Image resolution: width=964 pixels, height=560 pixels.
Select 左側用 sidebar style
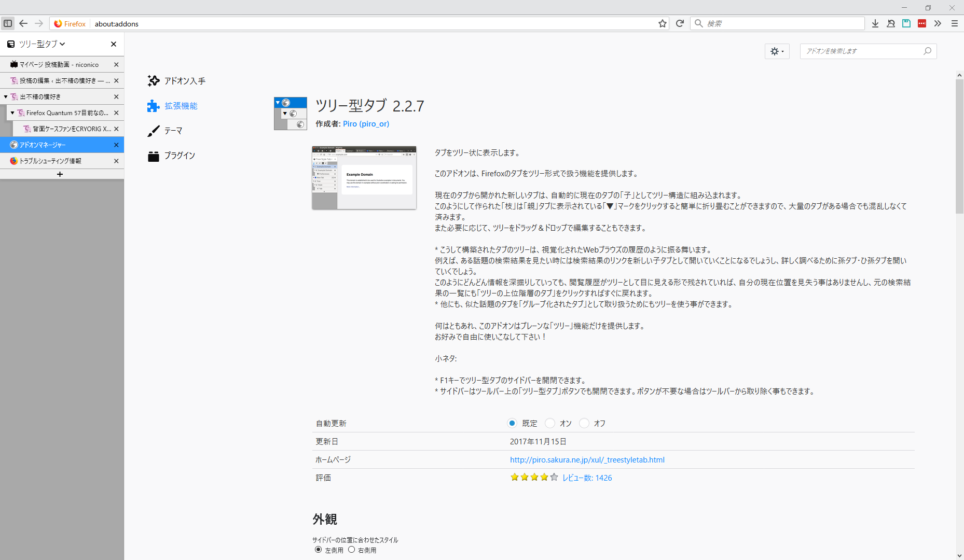318,550
